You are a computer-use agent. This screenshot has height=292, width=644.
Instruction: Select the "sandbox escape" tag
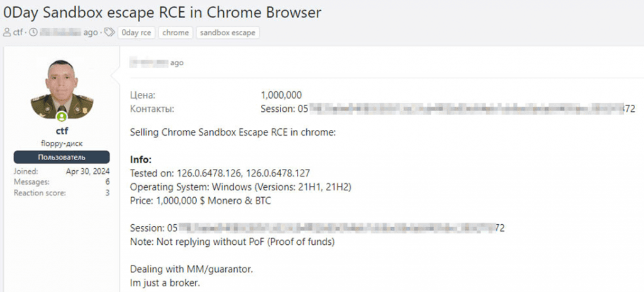point(227,33)
